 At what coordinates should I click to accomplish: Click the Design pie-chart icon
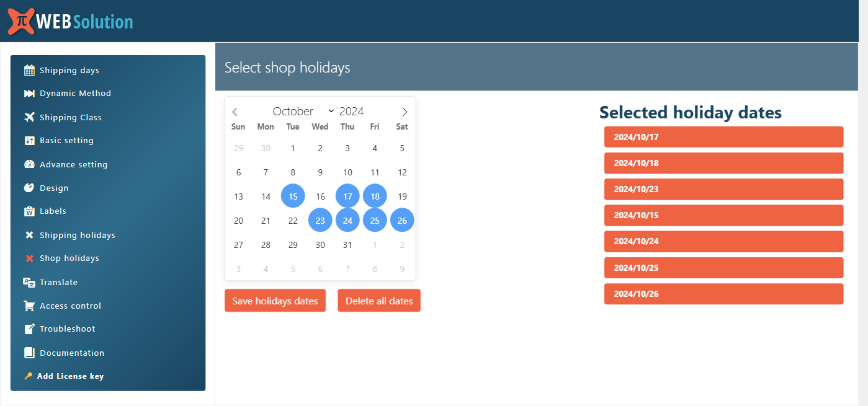coord(30,187)
